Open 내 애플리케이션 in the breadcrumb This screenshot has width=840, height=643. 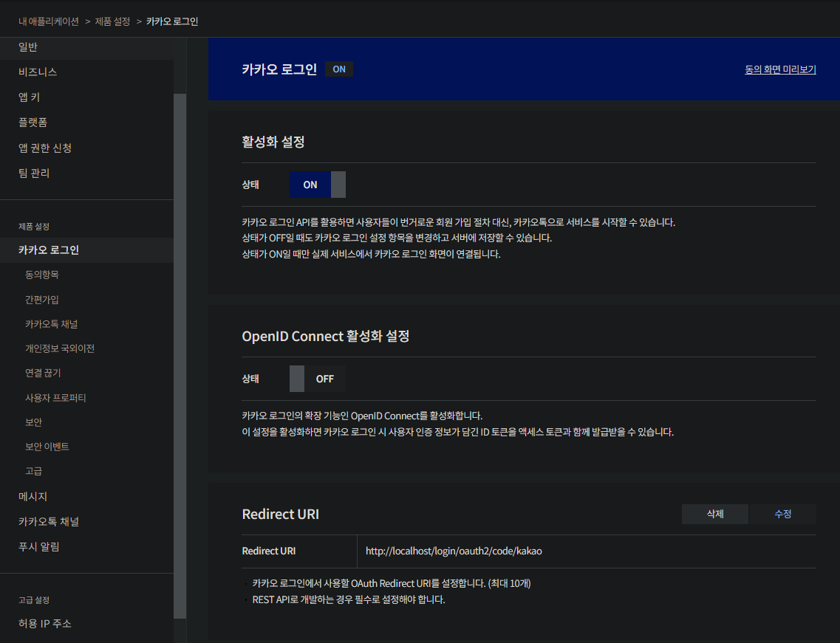point(49,21)
